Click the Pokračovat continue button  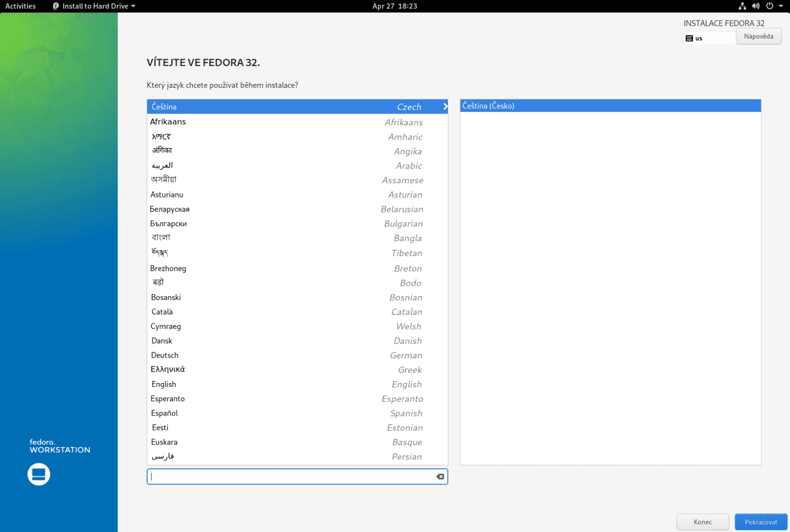tap(761, 522)
